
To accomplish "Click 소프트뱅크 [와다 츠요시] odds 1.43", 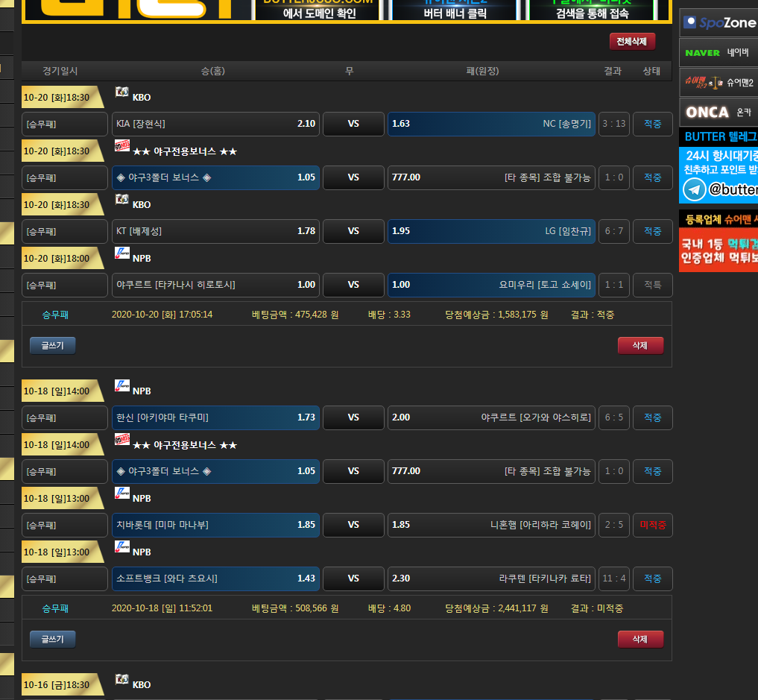I will [215, 578].
